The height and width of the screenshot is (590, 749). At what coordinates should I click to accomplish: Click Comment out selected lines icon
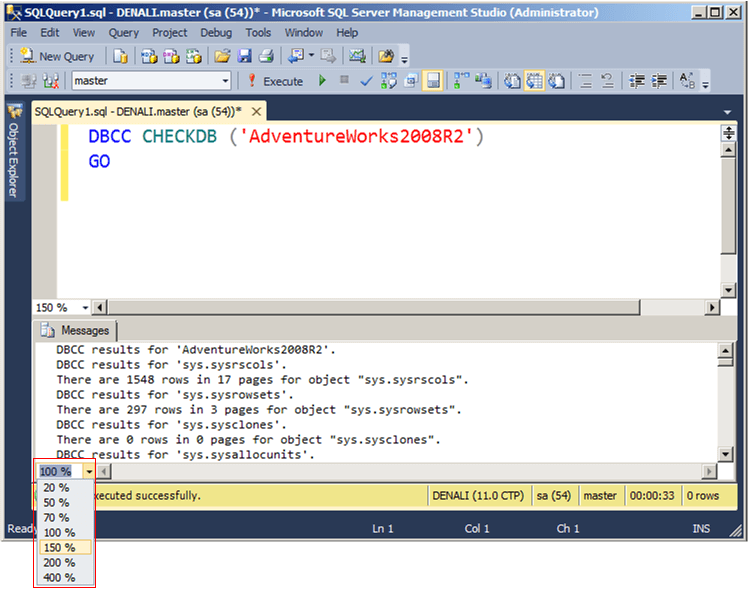586,81
